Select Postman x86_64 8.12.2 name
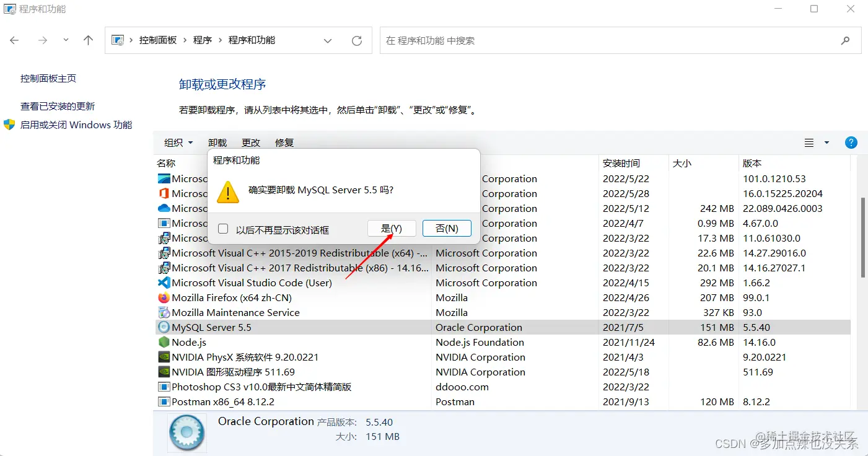 pos(223,401)
